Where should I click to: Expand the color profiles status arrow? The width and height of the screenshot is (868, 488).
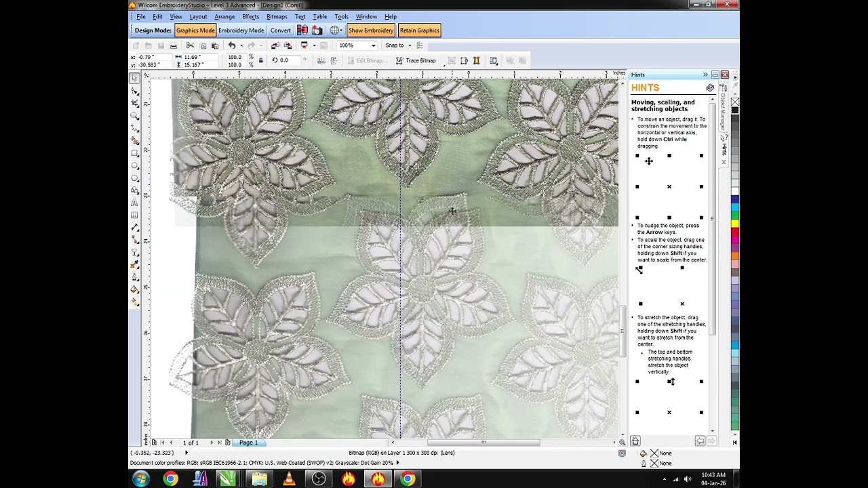pos(397,463)
